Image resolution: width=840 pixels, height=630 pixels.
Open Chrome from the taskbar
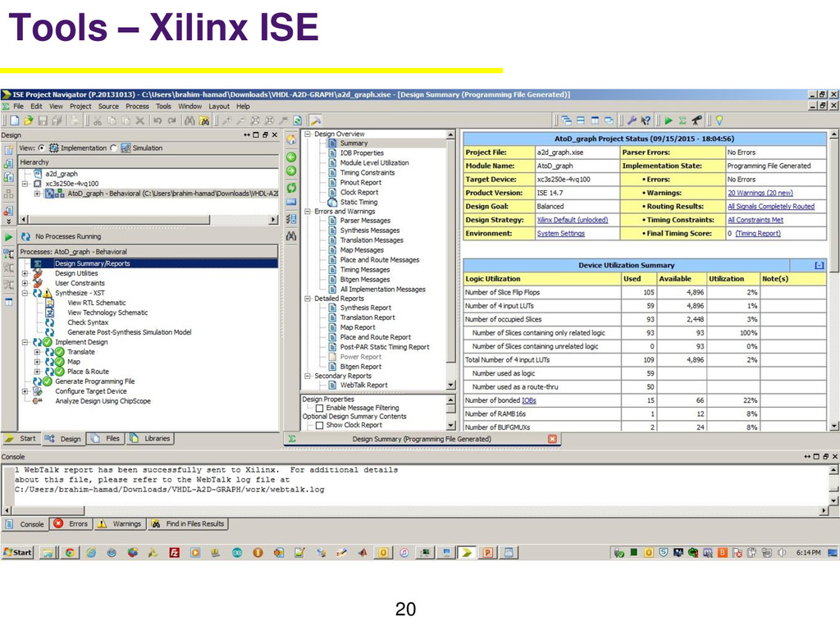click(70, 552)
